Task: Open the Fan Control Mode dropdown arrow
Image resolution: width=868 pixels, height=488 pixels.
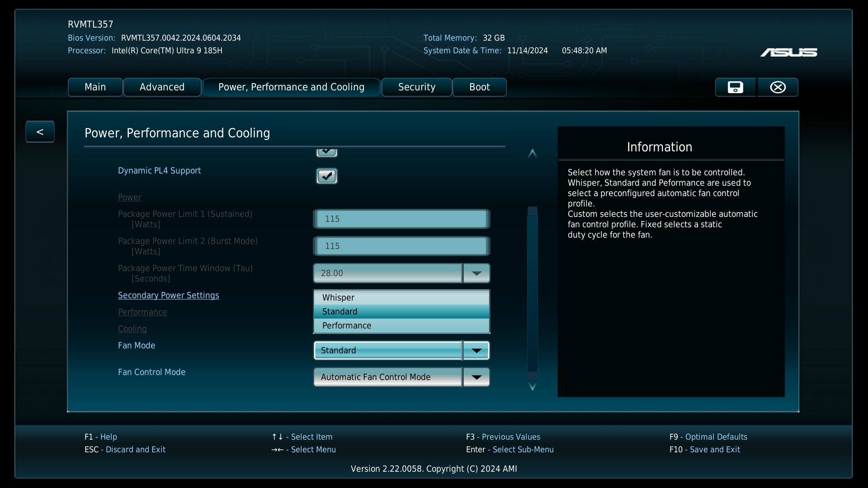Action: 476,377
